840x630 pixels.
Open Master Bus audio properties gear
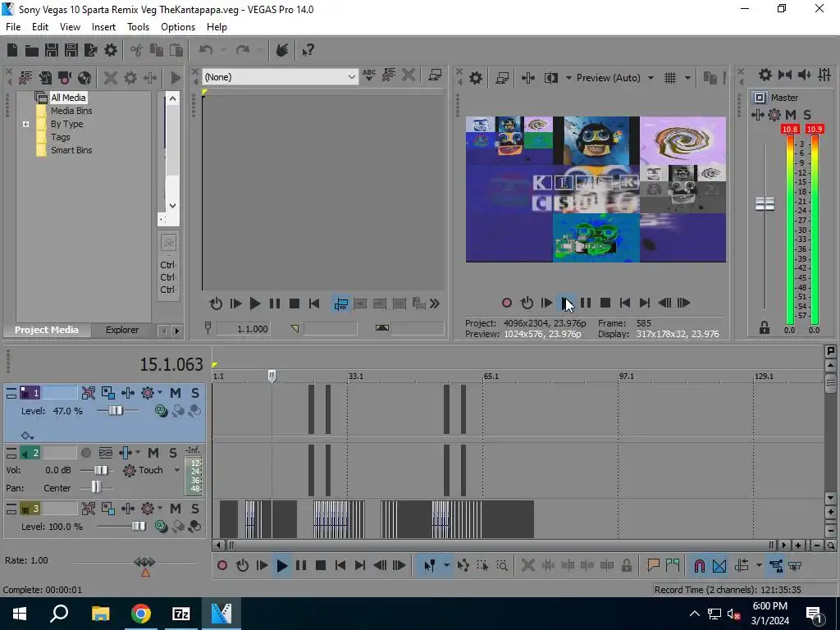pos(765,75)
